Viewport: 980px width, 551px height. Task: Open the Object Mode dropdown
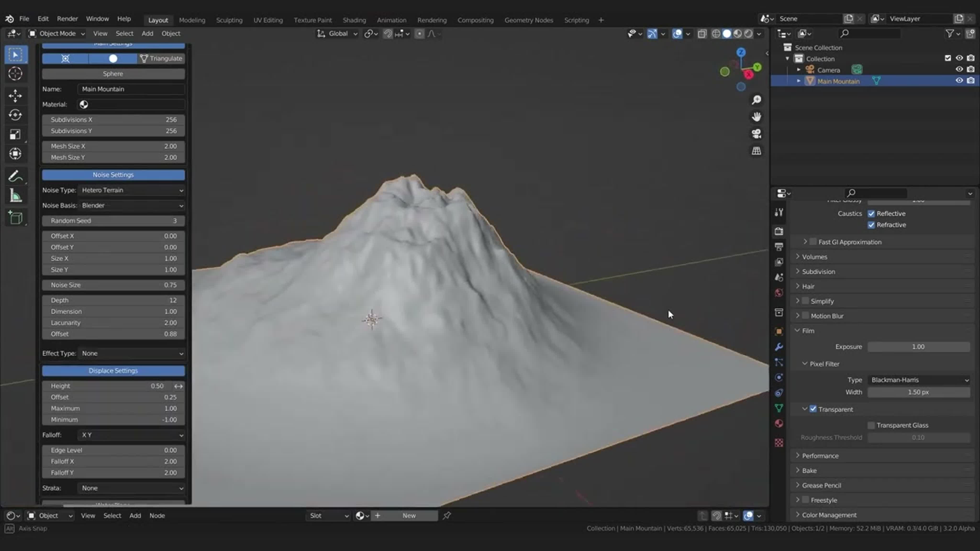coord(57,34)
